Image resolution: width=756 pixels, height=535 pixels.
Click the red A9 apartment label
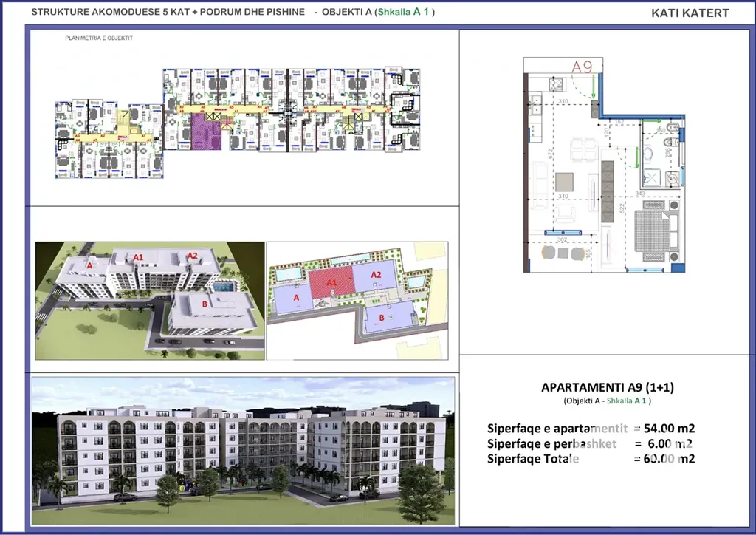tap(583, 67)
